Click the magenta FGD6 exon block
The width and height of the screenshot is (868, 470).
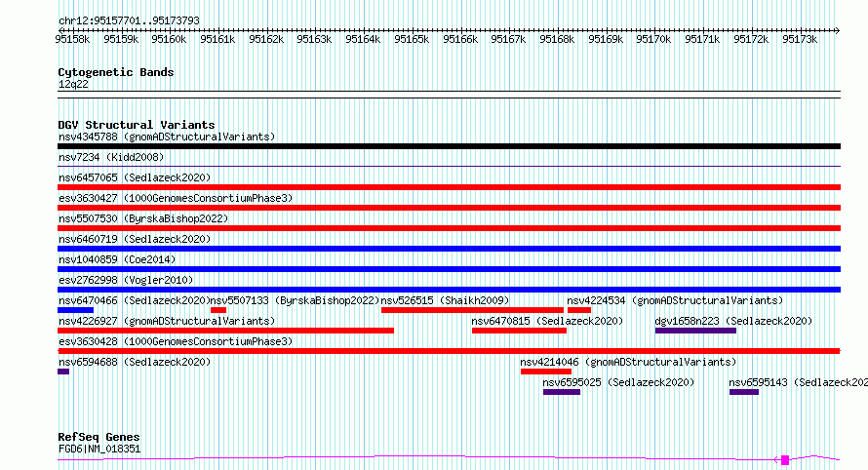[x=785, y=459]
